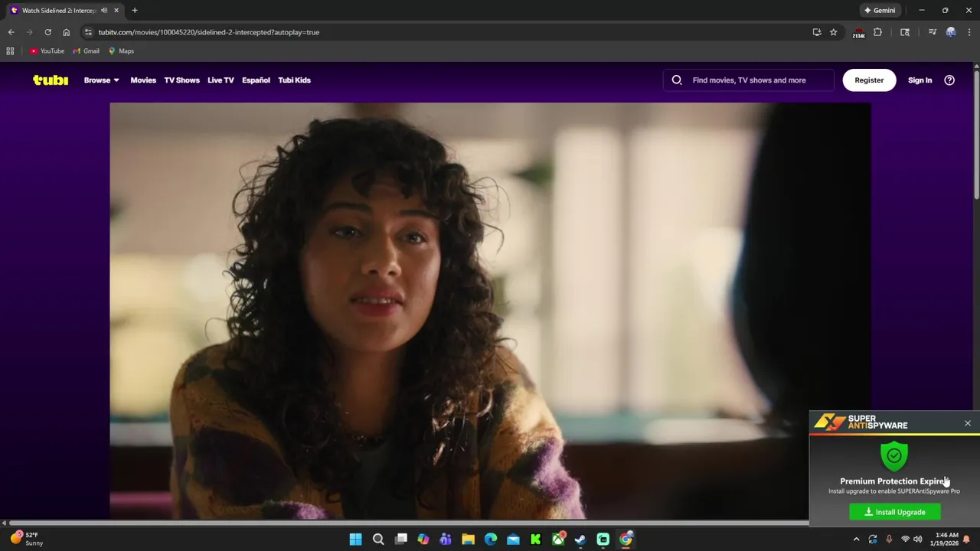
Task: Click the Register button
Action: point(869,80)
